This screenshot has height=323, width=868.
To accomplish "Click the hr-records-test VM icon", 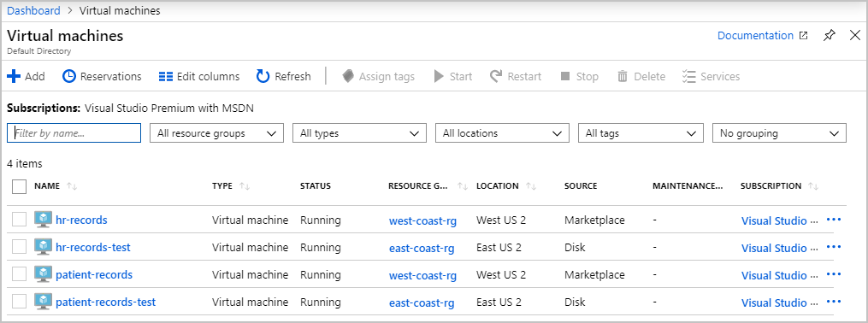I will coord(43,247).
